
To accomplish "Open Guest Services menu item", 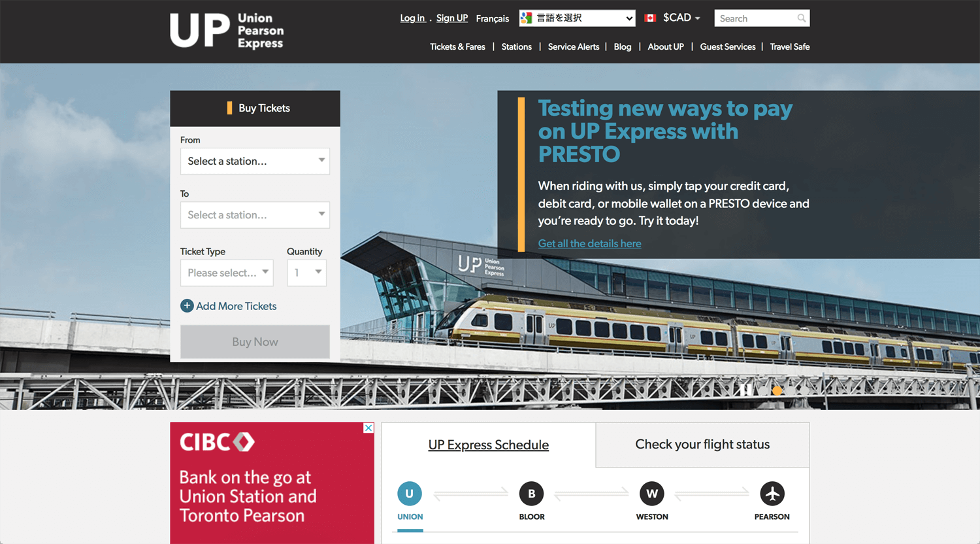I will pos(727,47).
